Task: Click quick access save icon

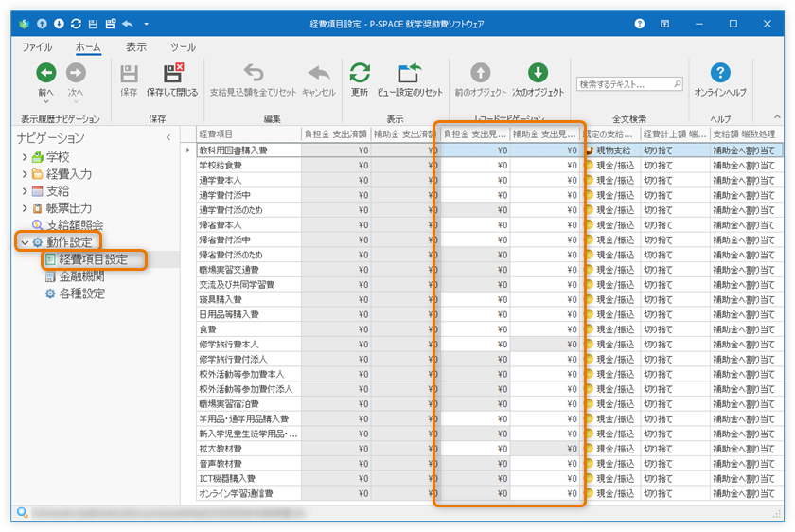Action: (x=93, y=24)
